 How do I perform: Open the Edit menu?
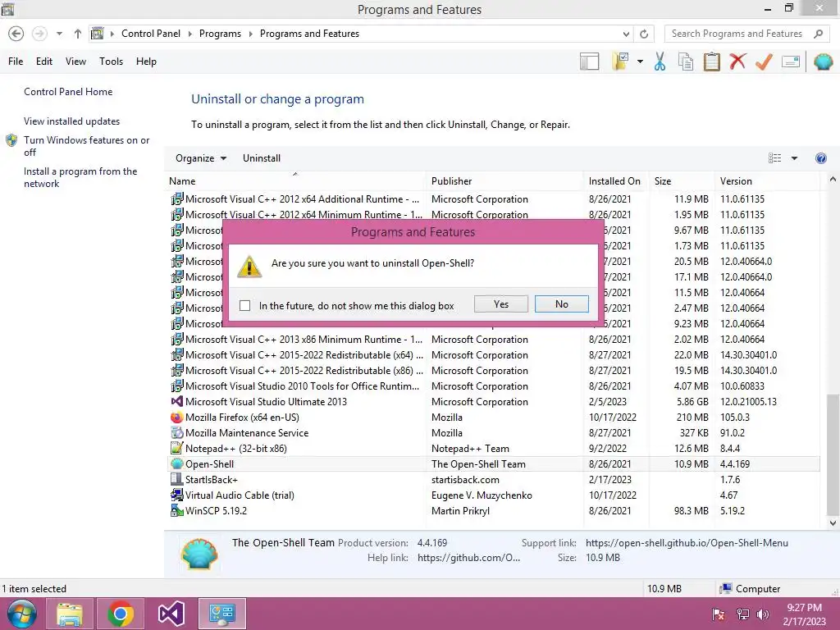point(44,61)
